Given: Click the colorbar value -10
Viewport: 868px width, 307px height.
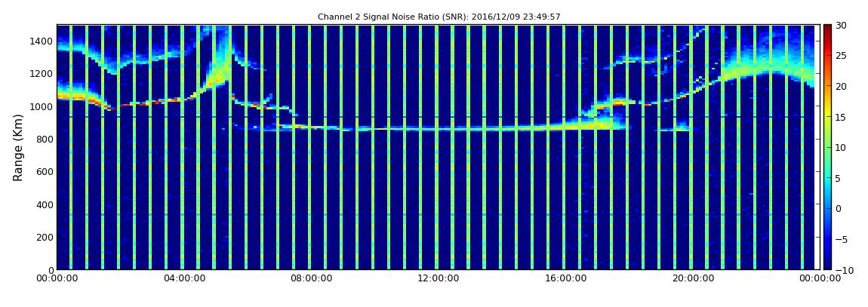Looking at the screenshot, I should pos(843,270).
